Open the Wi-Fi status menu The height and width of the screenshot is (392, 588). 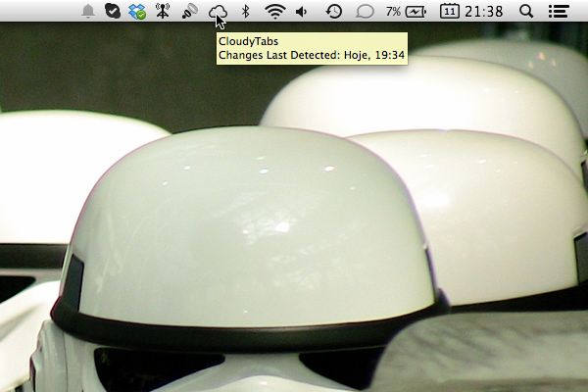[x=274, y=11]
